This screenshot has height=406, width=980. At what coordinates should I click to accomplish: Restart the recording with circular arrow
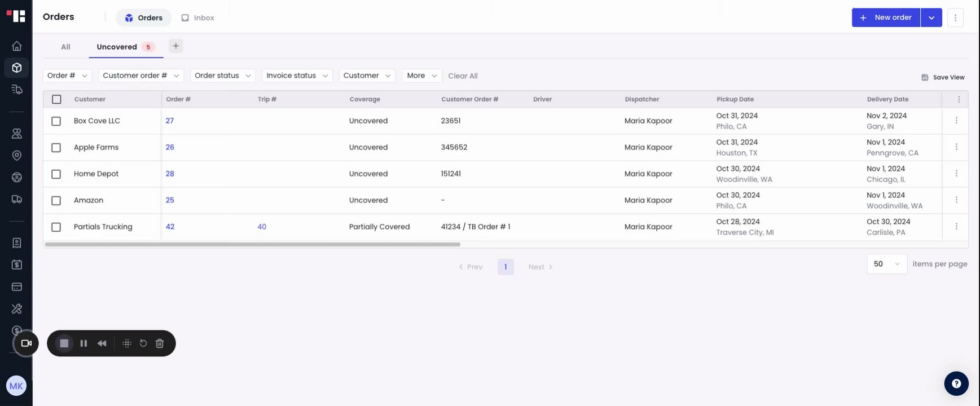143,343
